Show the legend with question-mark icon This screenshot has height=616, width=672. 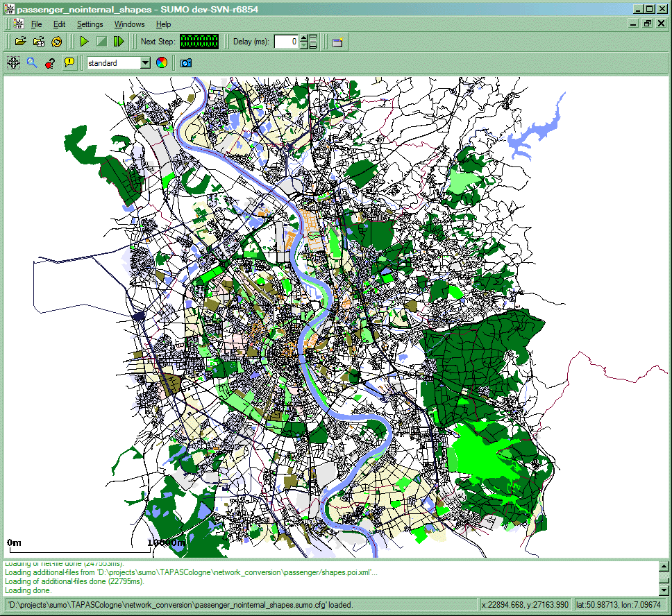pos(49,63)
